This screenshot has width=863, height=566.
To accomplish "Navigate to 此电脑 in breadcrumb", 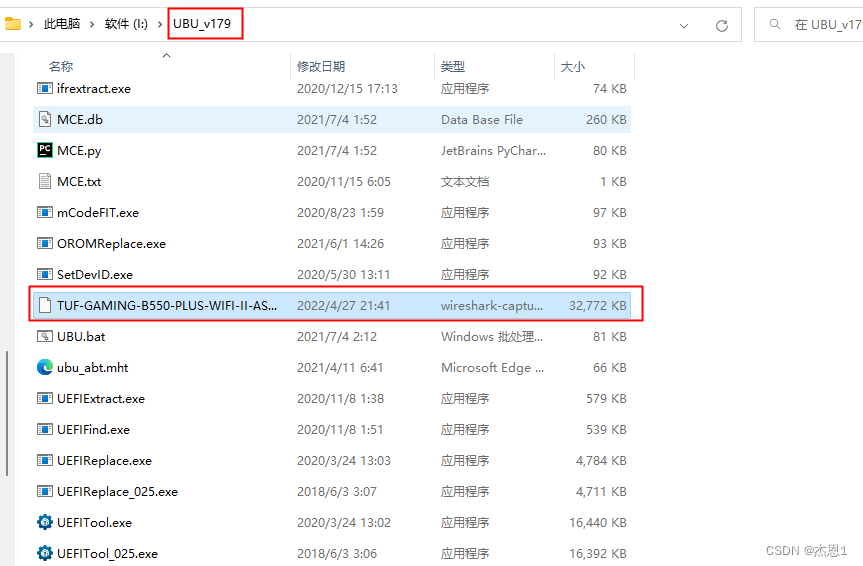I will coord(62,24).
